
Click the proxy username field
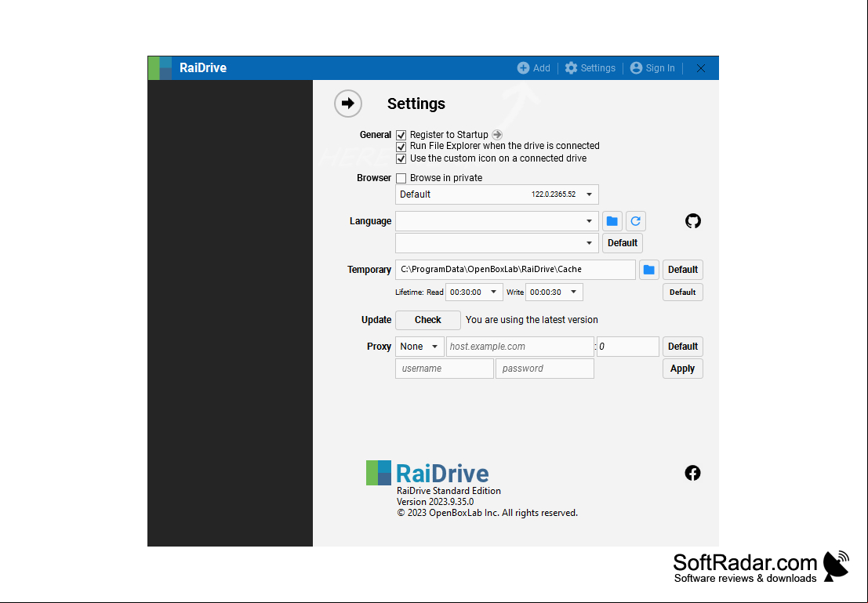445,369
